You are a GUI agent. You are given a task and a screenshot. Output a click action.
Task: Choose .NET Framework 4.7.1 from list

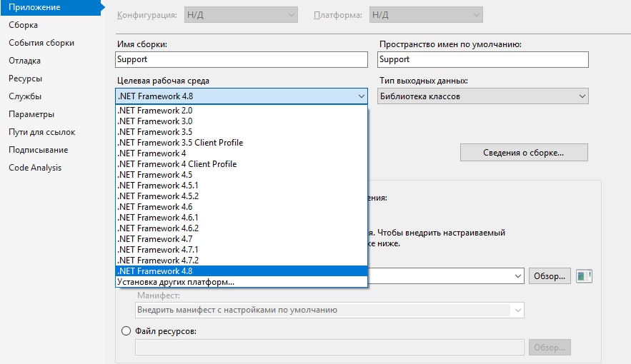click(x=242, y=250)
